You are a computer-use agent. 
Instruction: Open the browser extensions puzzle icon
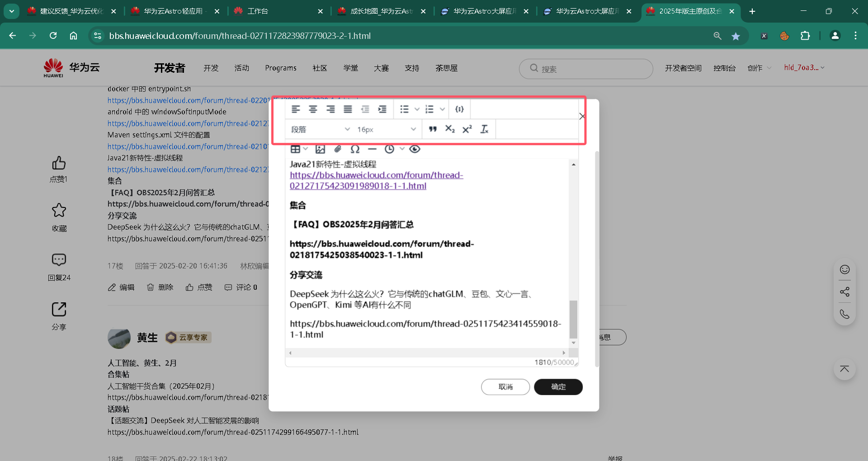point(805,36)
